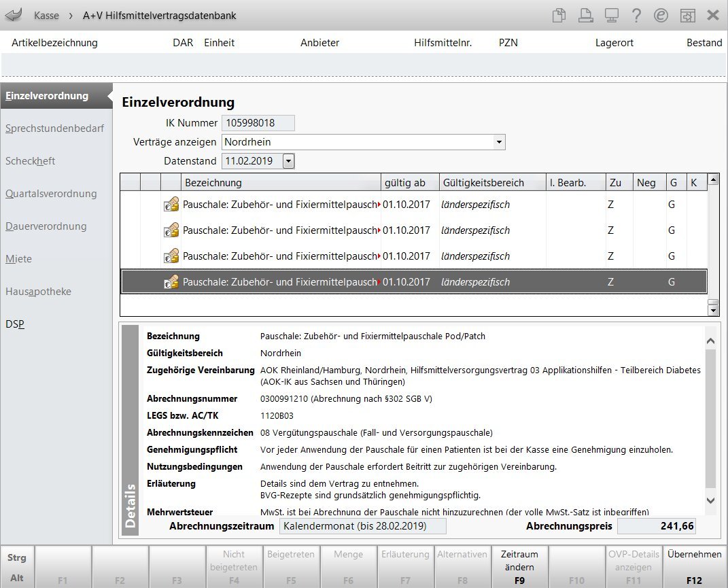Screen dimensions: 728x588
Task: Select the Miete tab
Action: tap(18, 259)
